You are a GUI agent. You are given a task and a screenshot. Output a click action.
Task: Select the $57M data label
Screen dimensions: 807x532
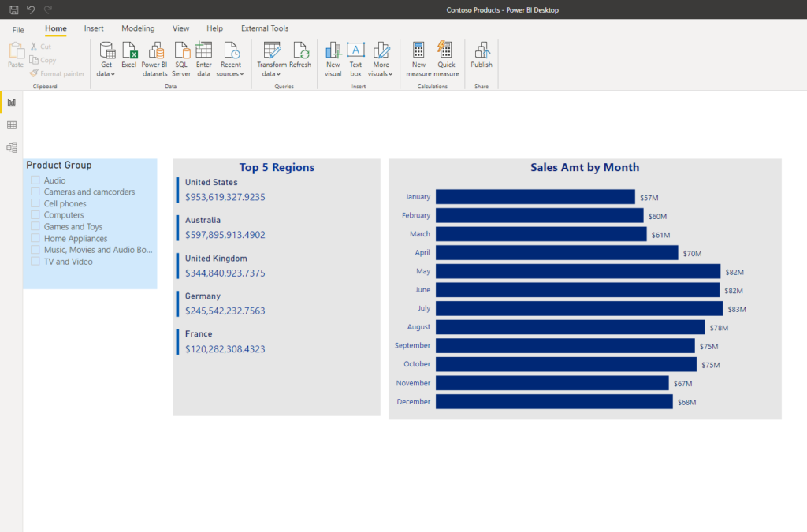(649, 198)
